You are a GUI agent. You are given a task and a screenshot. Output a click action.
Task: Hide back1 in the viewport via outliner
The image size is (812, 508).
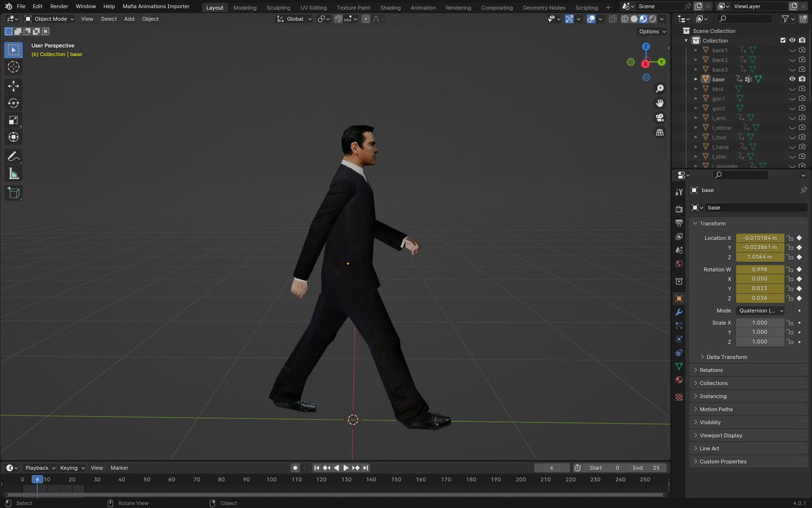(x=792, y=50)
